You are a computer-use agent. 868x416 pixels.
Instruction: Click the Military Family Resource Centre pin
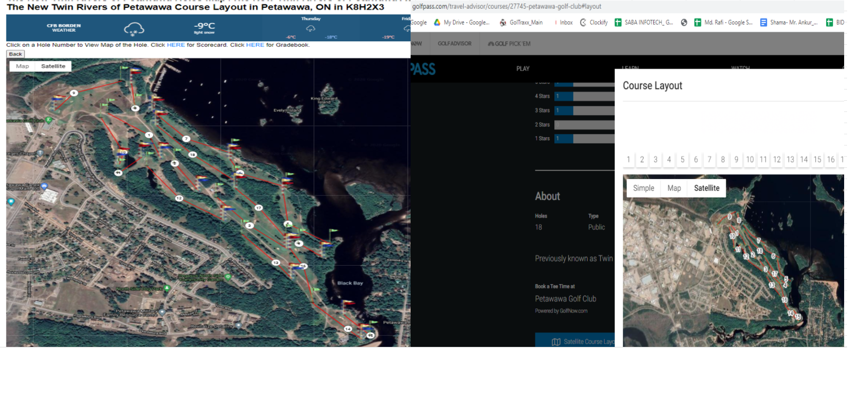coord(162,312)
